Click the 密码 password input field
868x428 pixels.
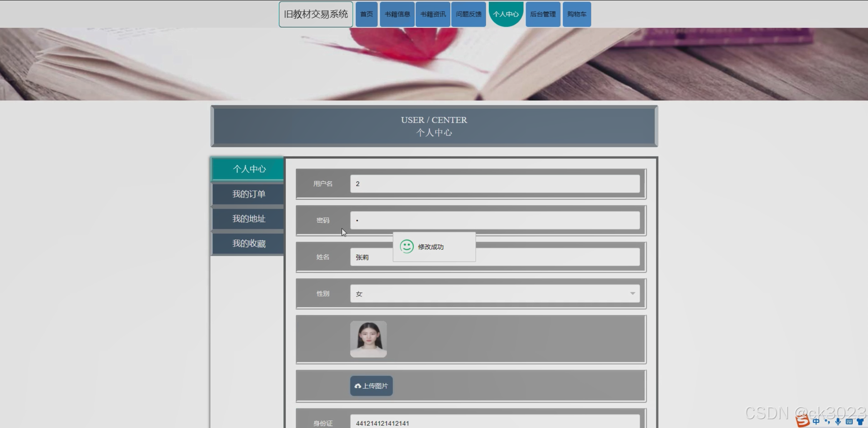point(495,220)
